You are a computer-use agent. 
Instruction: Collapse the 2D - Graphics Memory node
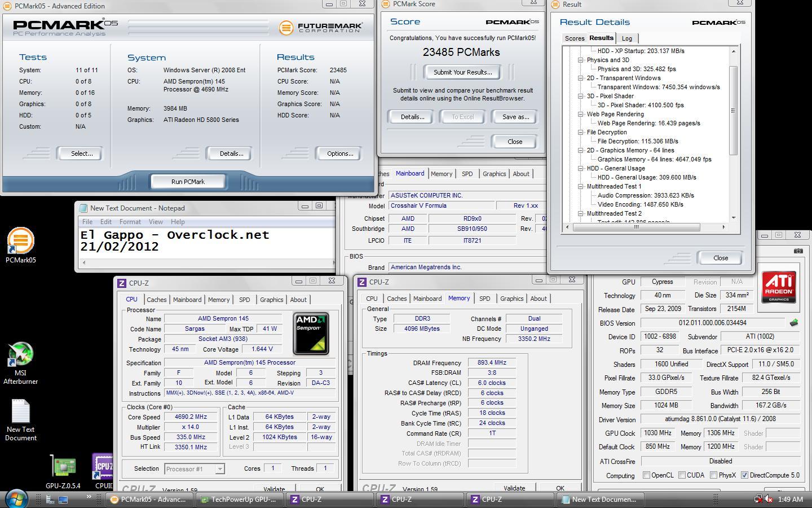580,150
